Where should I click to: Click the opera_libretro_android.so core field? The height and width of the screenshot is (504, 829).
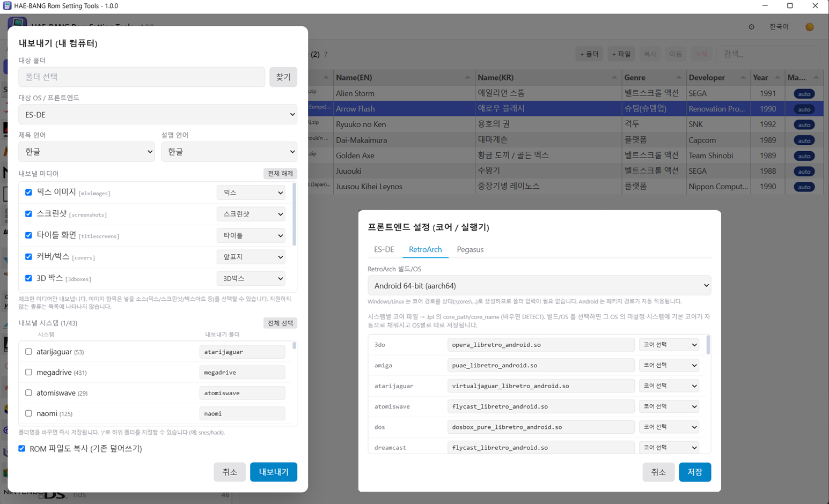541,345
